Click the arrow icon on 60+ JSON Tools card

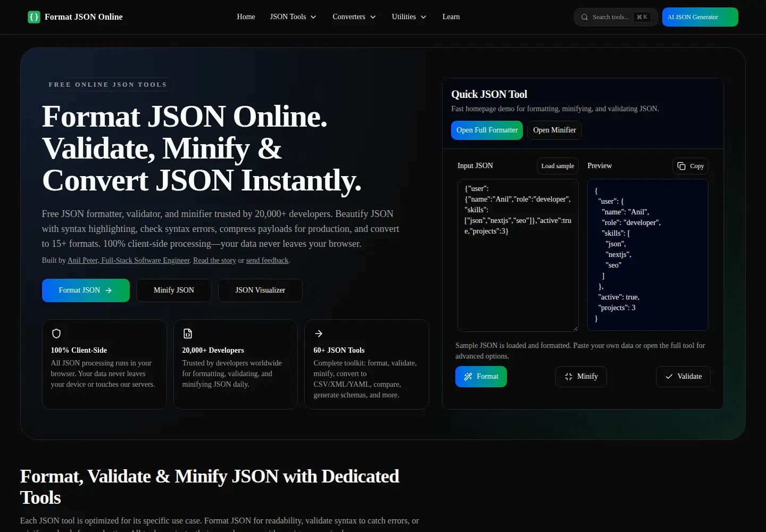[319, 334]
